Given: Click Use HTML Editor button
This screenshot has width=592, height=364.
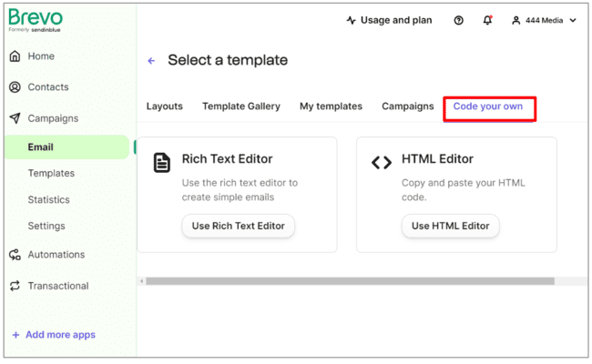Looking at the screenshot, I should pyautogui.click(x=450, y=226).
